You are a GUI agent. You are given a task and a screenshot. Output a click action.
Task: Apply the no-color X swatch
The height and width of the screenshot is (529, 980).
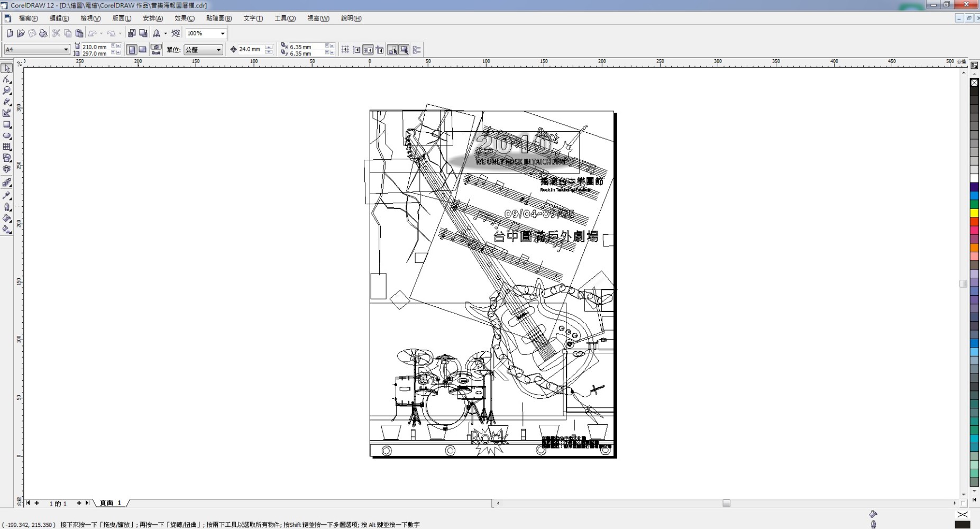(974, 83)
